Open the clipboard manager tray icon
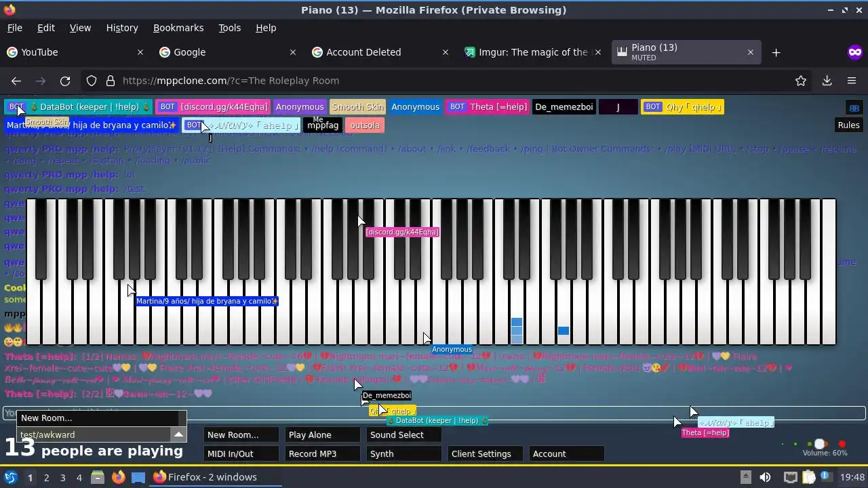 (x=810, y=477)
